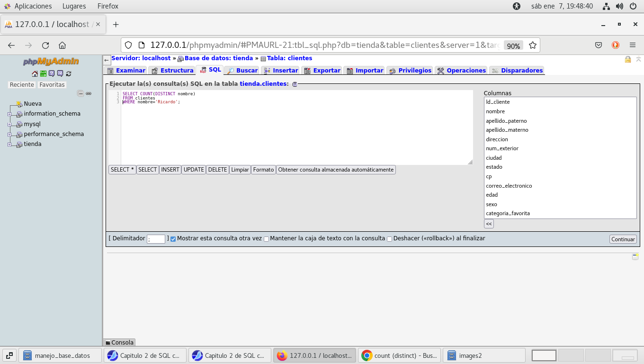The image size is (644, 364).
Task: Toggle 'Mostrar esta consulta otra vez' checkbox
Action: tap(173, 239)
